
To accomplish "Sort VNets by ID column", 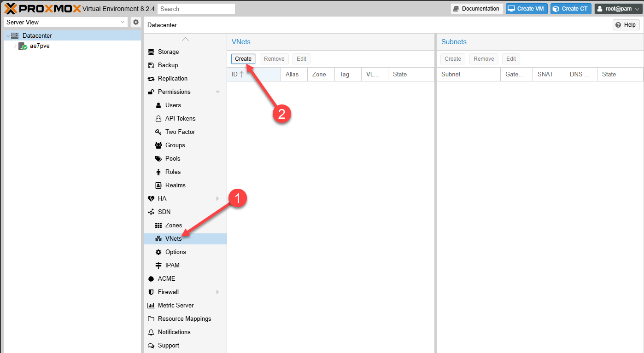I will (254, 75).
